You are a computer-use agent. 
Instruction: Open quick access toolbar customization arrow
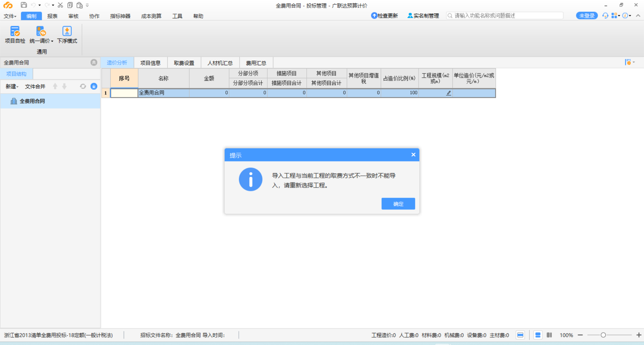87,5
